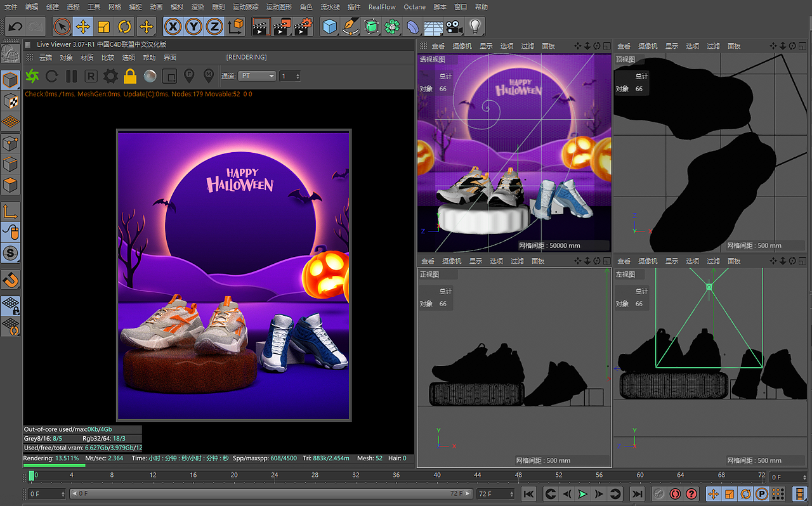Send scene with Octane logo button
Screen dimensions: 812x506
(32, 77)
